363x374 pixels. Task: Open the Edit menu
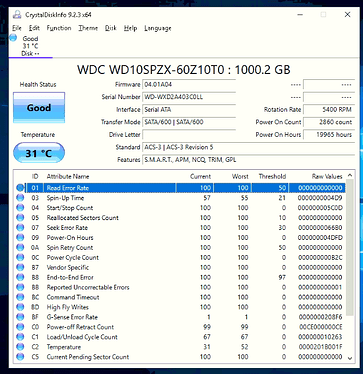[34, 28]
